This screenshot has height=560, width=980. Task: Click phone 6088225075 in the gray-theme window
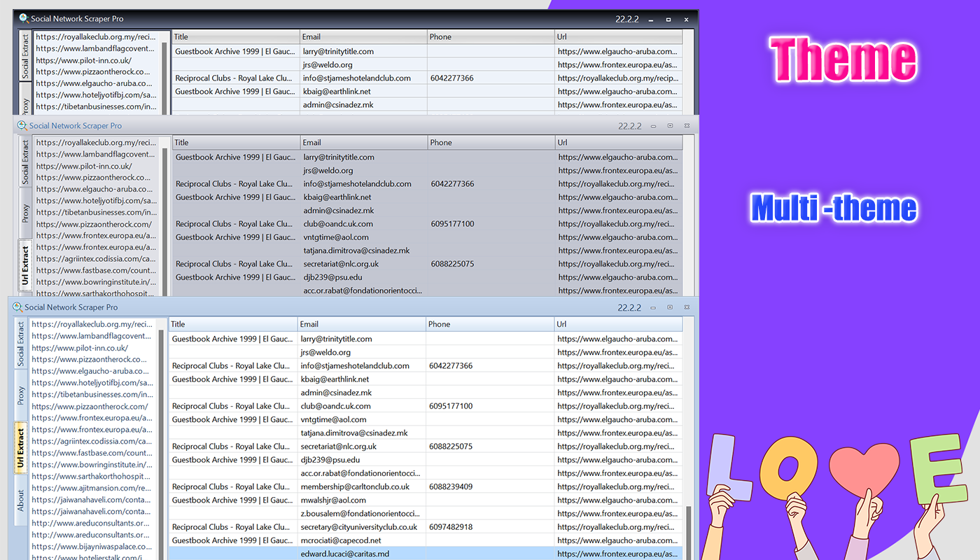coord(452,264)
